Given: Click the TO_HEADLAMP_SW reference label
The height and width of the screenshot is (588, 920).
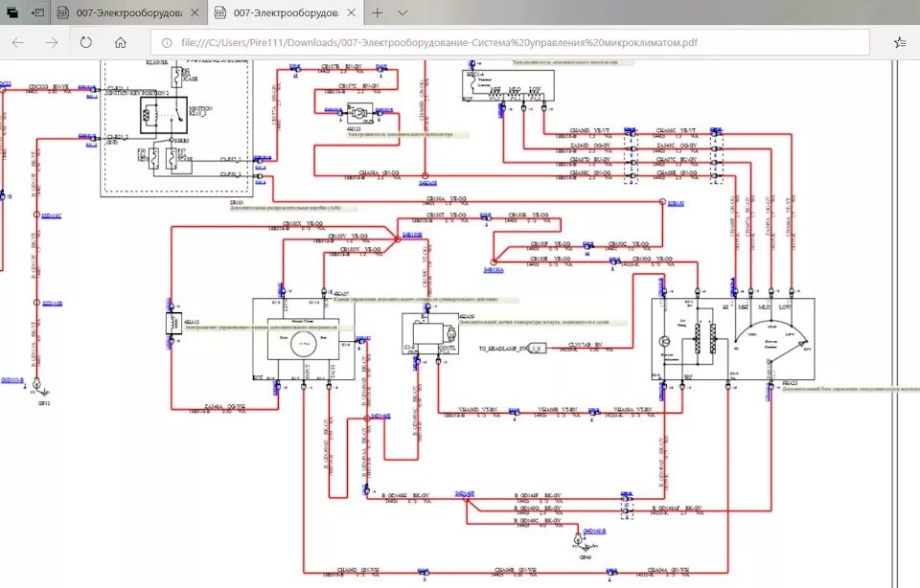Looking at the screenshot, I should [x=503, y=349].
